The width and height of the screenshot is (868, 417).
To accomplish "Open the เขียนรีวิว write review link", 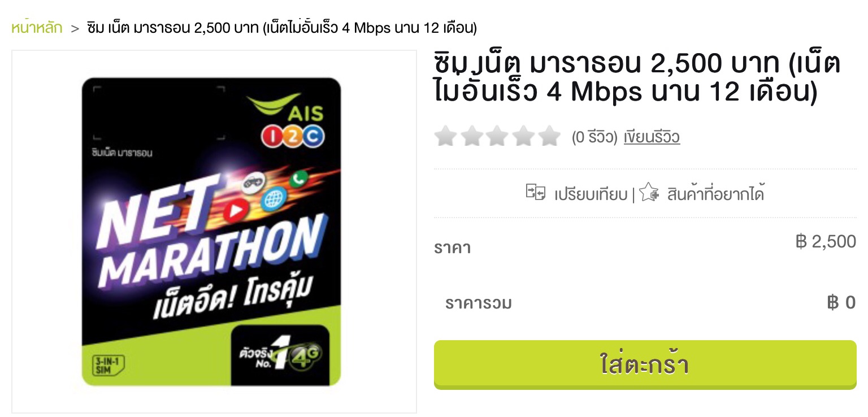I will pyautogui.click(x=652, y=137).
